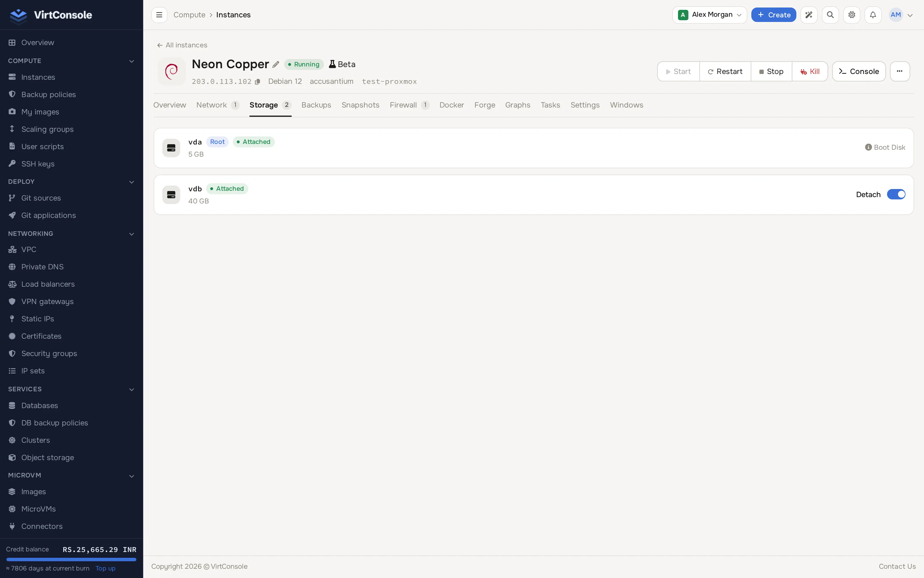Click the vda disk icon

[x=171, y=148]
